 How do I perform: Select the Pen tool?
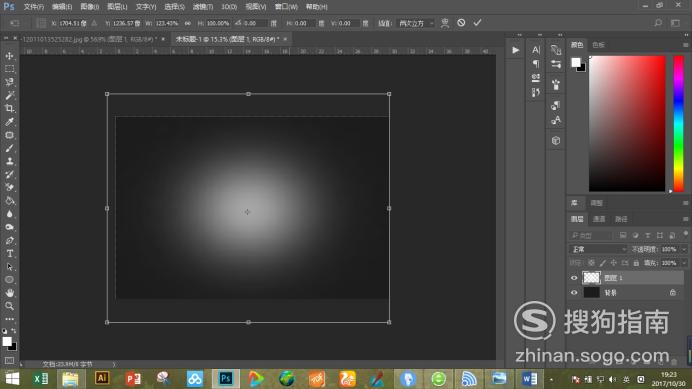coord(9,241)
